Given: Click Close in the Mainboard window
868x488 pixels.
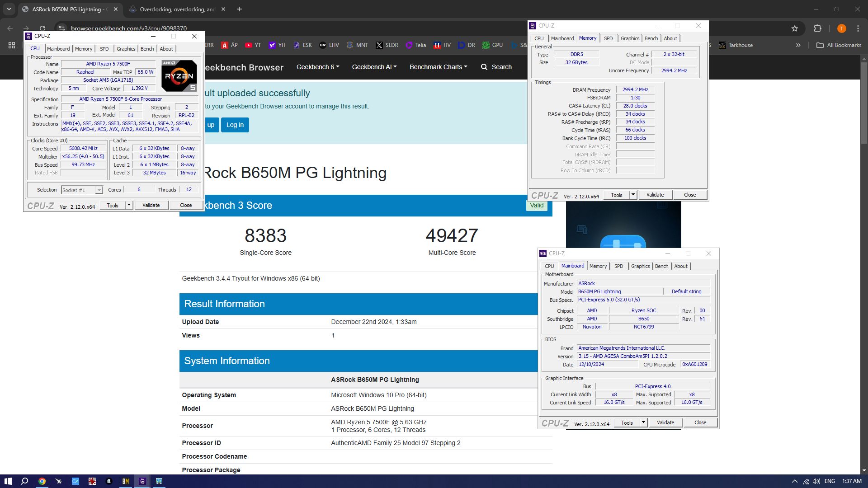Looking at the screenshot, I should click(700, 422).
